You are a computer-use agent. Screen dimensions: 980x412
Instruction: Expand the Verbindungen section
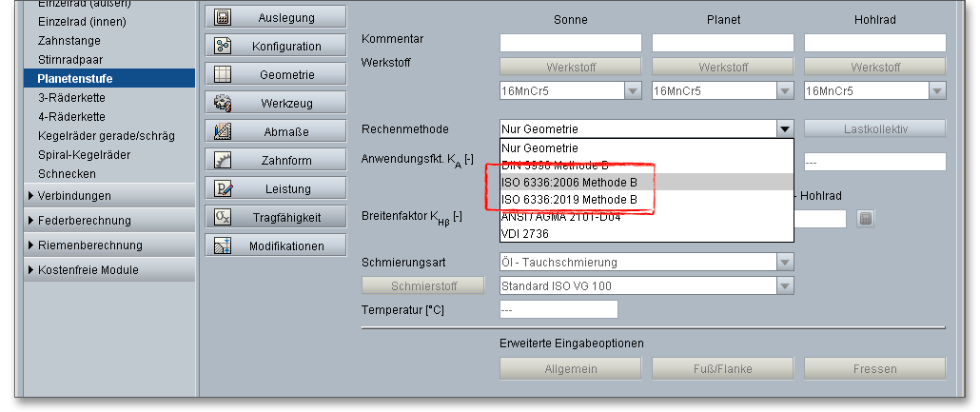(74, 196)
